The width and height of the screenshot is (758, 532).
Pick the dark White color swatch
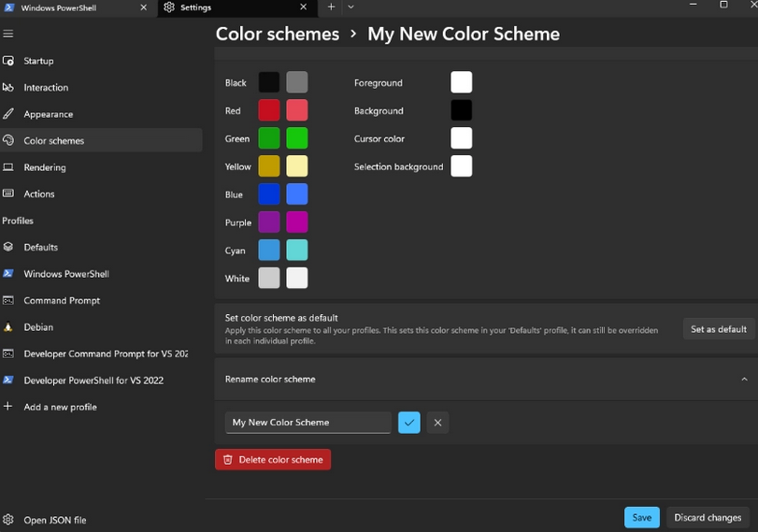pyautogui.click(x=269, y=278)
